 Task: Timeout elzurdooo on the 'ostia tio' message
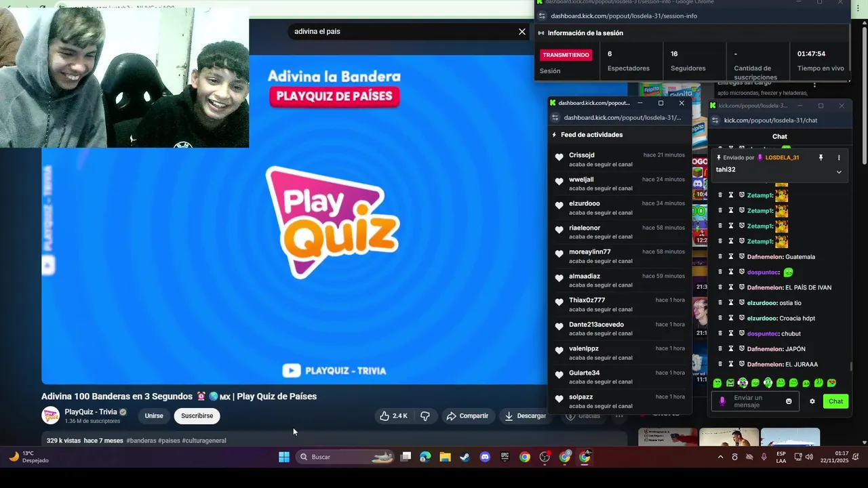[x=731, y=303]
